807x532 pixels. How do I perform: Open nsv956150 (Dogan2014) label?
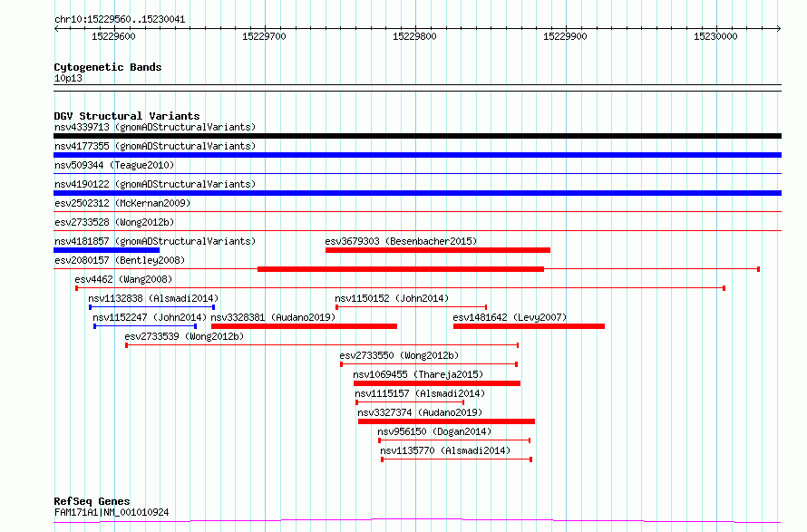coord(434,431)
